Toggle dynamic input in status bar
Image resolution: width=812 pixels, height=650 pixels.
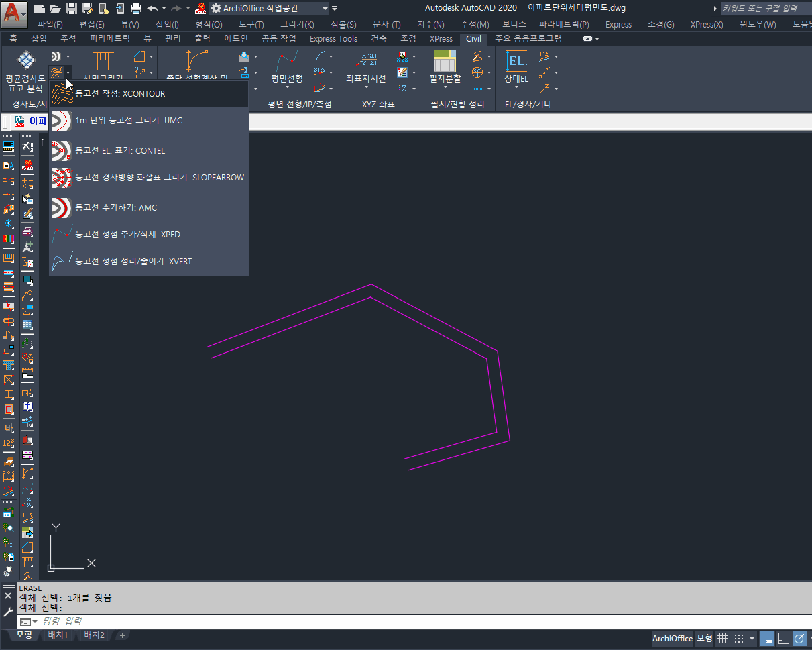click(766, 638)
